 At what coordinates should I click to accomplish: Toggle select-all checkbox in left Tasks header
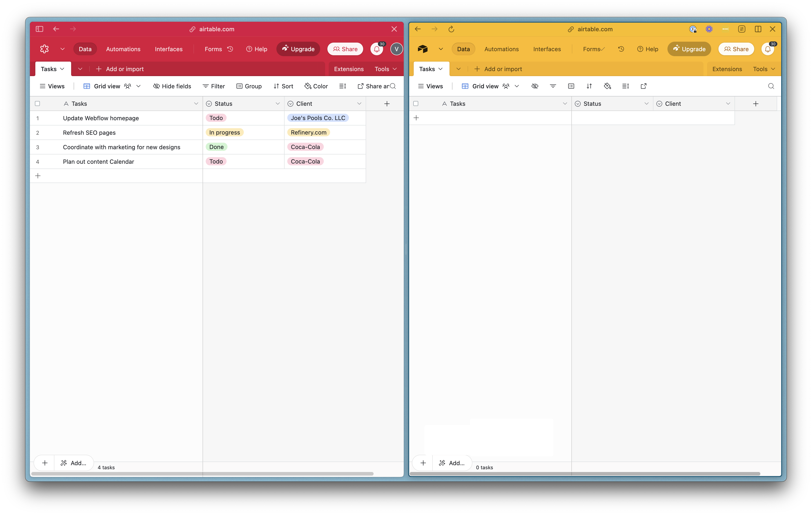37,104
